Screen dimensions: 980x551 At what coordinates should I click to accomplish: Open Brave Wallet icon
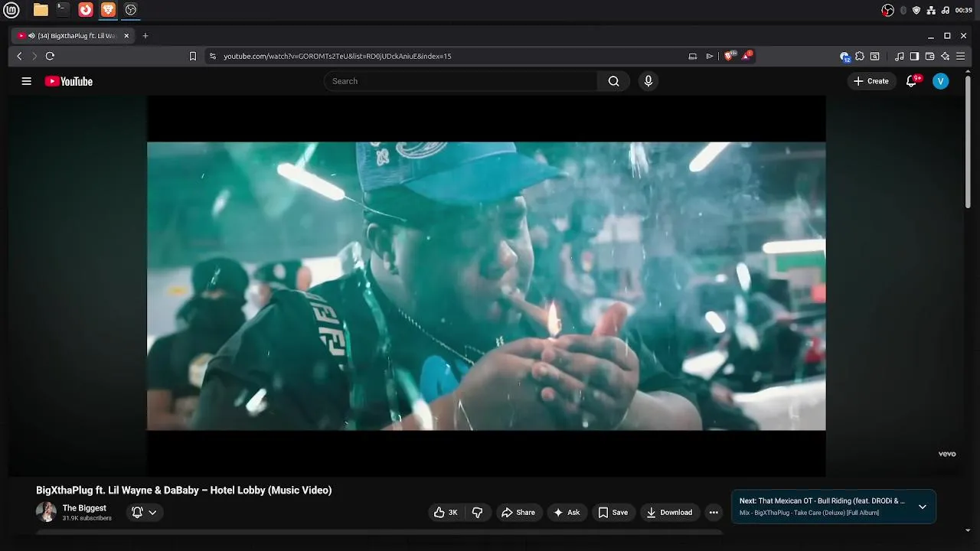[x=929, y=56]
